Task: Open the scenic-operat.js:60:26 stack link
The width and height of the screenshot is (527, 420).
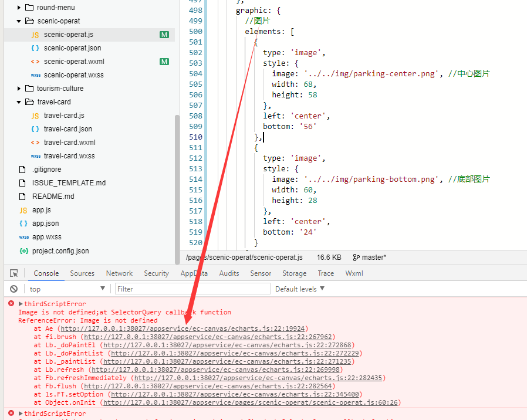Action: pos(251,402)
